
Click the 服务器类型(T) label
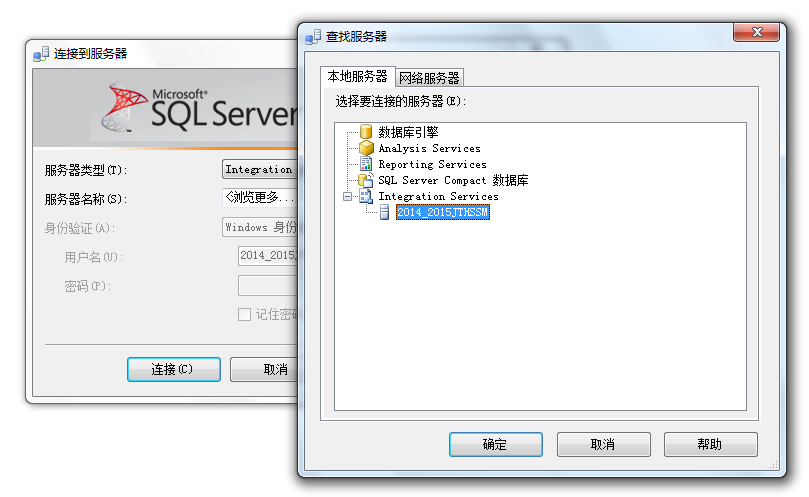(86, 170)
